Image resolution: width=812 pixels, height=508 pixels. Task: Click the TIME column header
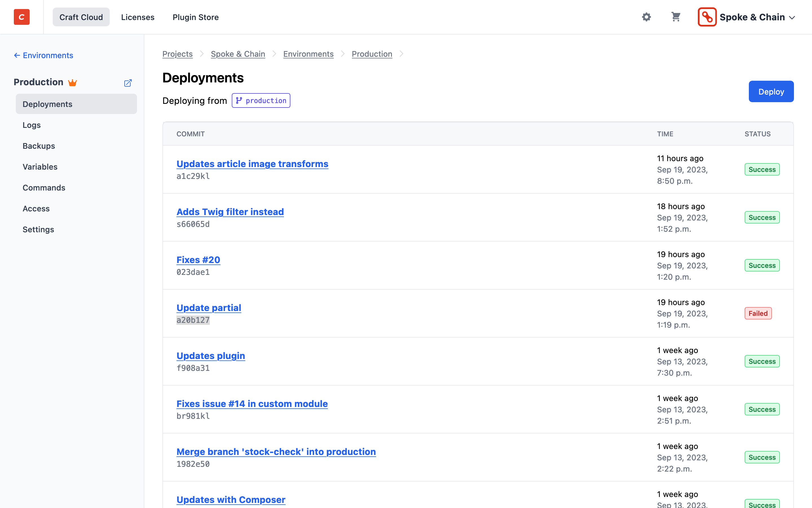tap(665, 134)
